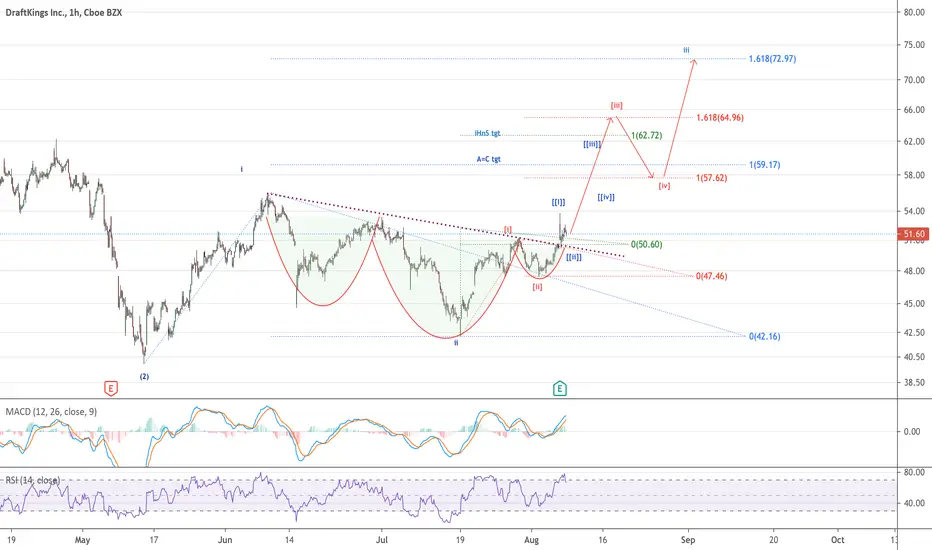Click the 66.00 price axis value
Screen dimensions: 932x550
(914, 109)
